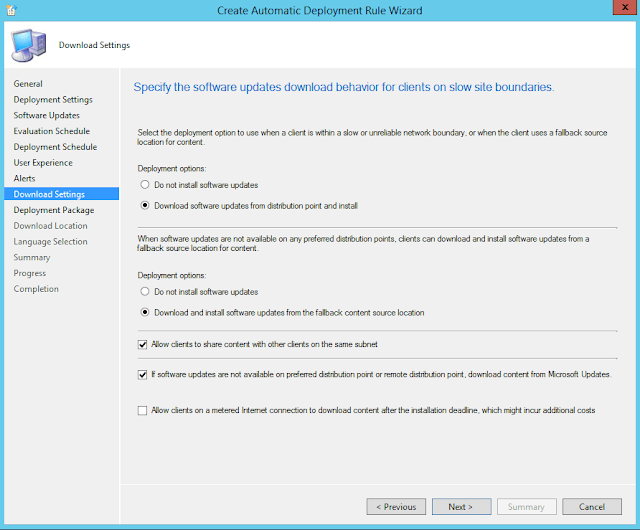Screen dimensions: 640x530
Task: Open the Deployment Package page
Action: [54, 210]
